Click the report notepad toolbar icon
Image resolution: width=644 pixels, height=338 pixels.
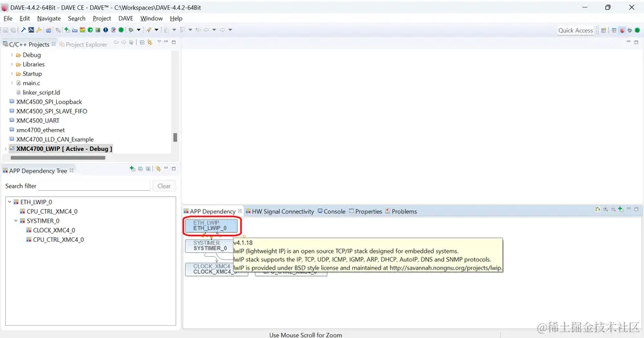click(114, 30)
